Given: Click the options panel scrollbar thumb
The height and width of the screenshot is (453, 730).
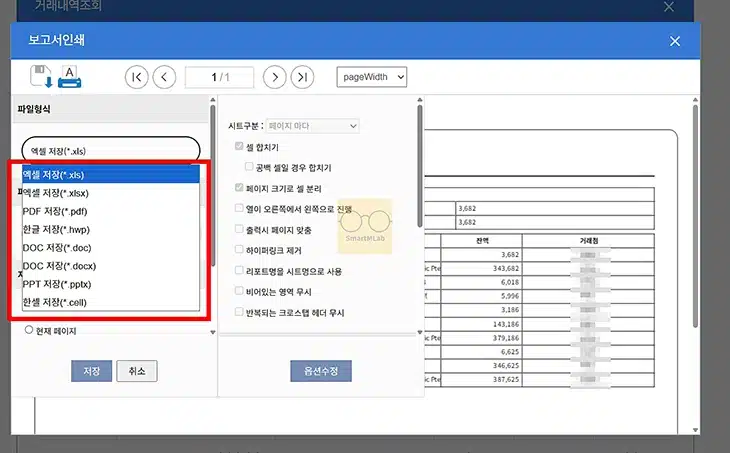Looking at the screenshot, I should 419,166.
